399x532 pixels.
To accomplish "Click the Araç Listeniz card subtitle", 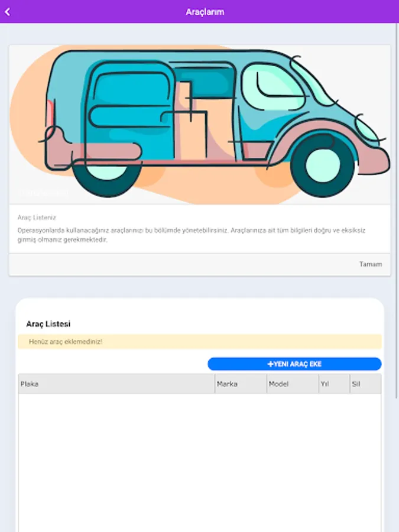I will (x=37, y=218).
